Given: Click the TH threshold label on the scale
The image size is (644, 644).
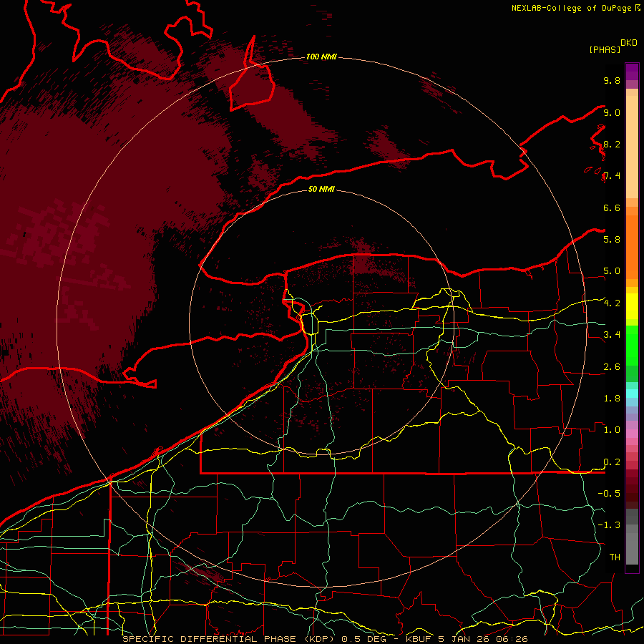Looking at the screenshot, I should pos(615,557).
